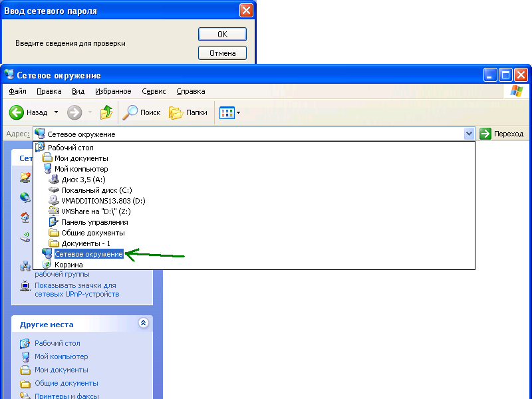
Task: Collapse the address bar dropdown arrow
Action: click(469, 134)
